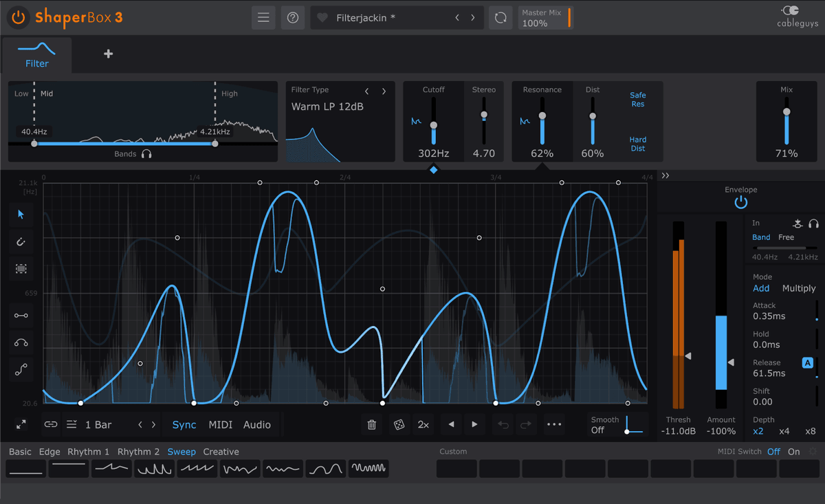Select next Filter Type arrow
This screenshot has width=825, height=504.
384,91
